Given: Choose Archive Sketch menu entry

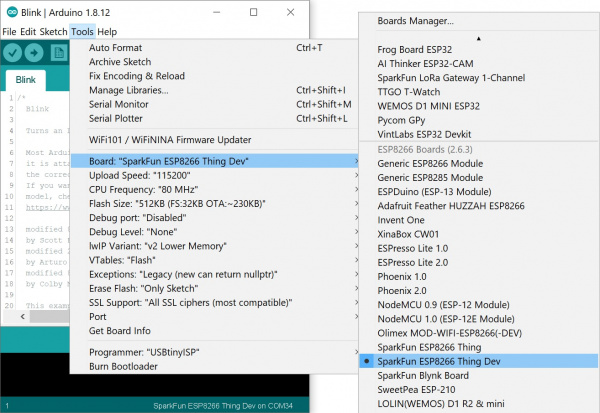Looking at the screenshot, I should pos(214,62).
